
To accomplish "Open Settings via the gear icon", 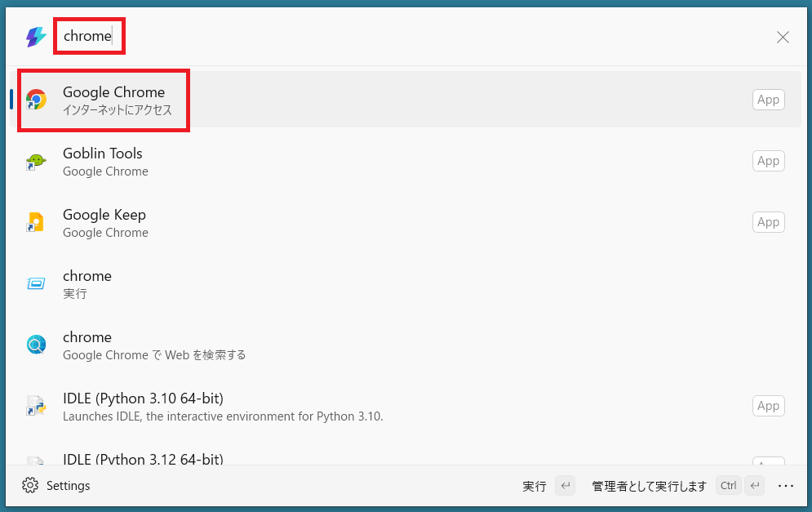I will [30, 486].
